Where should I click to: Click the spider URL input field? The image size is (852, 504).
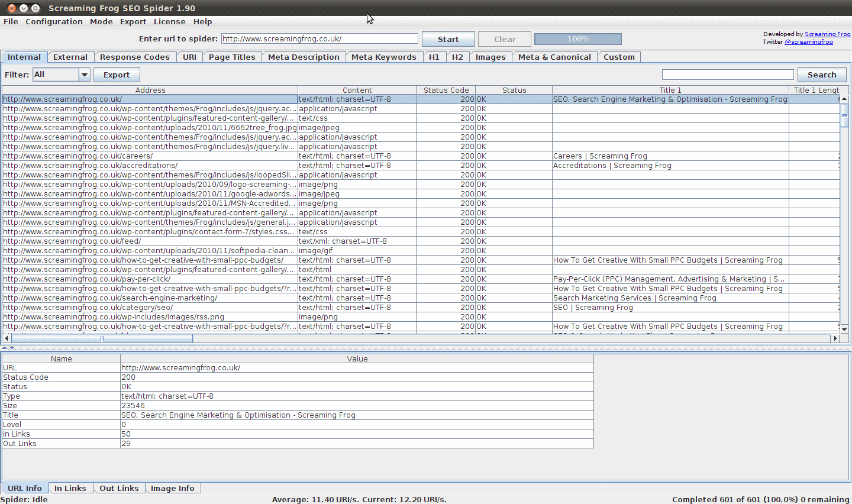click(x=319, y=38)
